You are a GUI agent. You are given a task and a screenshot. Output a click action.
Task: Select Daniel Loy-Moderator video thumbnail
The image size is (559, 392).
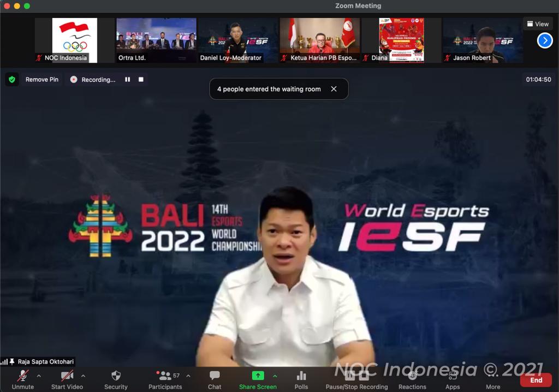(238, 40)
